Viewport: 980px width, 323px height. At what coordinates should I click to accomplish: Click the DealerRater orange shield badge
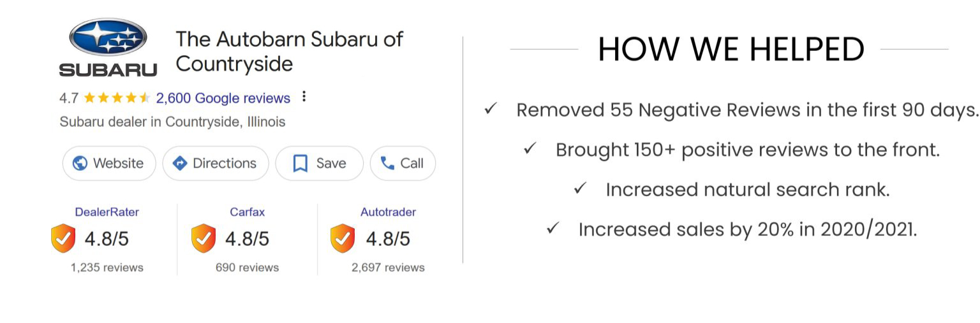(x=63, y=239)
